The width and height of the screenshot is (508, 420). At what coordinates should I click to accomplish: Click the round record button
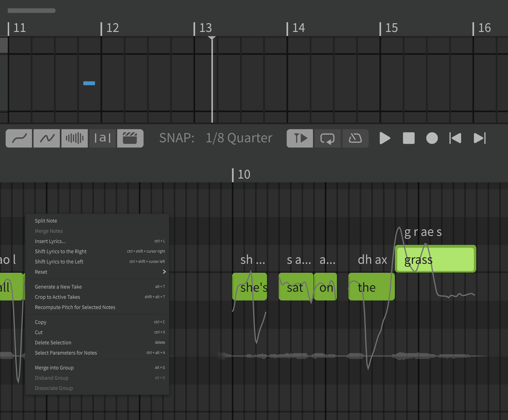tap(432, 138)
